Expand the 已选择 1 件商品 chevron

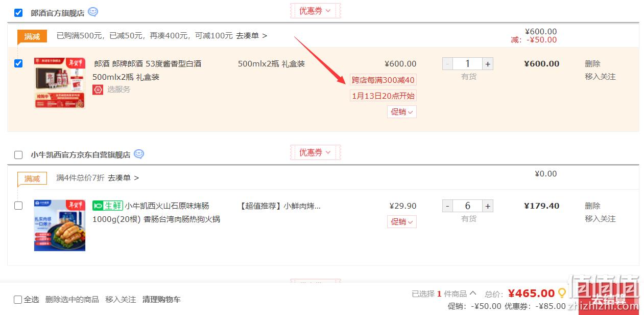(x=473, y=294)
